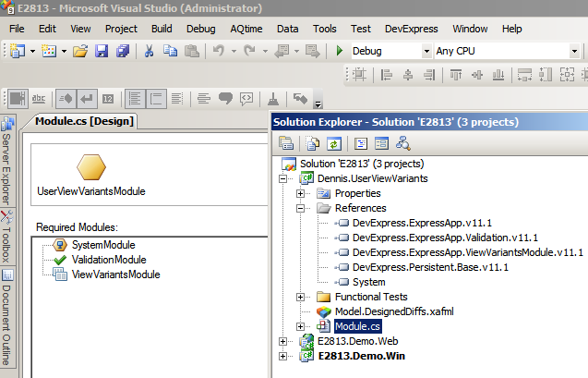Expand the Properties folder node

300,194
